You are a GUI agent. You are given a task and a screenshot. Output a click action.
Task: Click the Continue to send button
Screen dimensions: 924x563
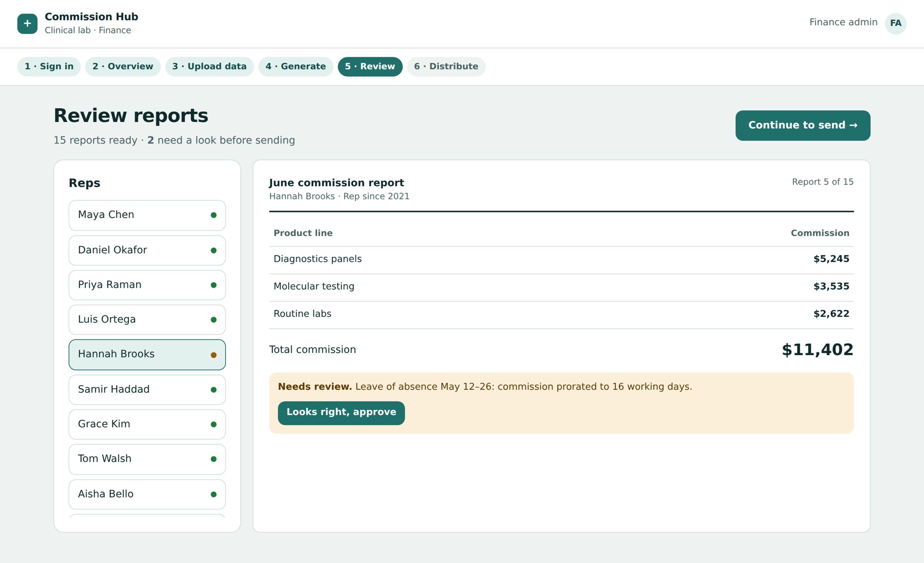coord(802,125)
